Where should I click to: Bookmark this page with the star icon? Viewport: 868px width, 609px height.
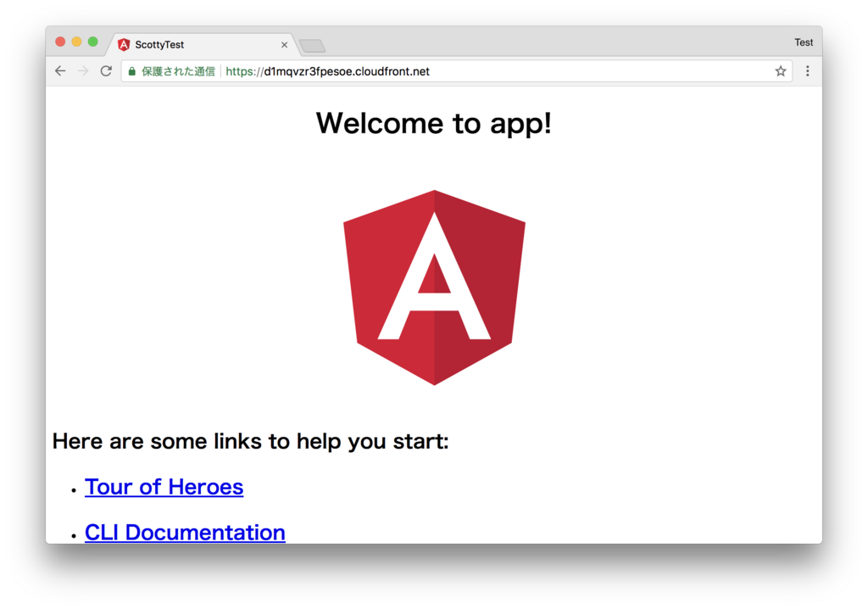click(781, 71)
